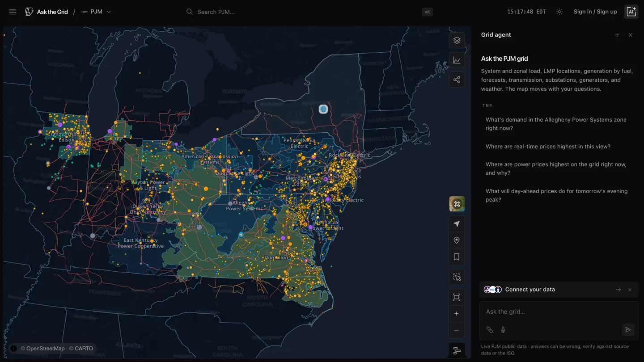Zoom in the map with plus
The image size is (644, 362).
tap(457, 314)
